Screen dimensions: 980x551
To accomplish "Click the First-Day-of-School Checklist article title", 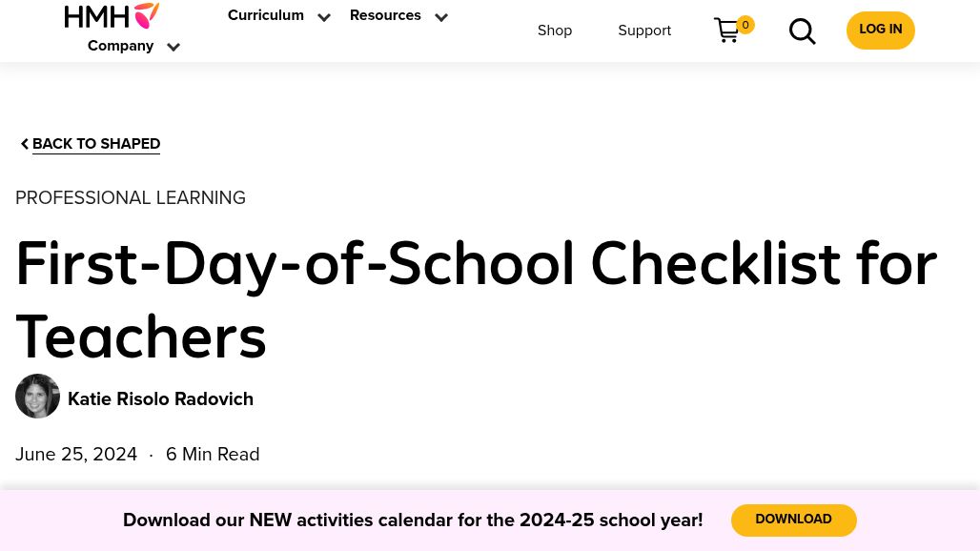I will click(476, 301).
